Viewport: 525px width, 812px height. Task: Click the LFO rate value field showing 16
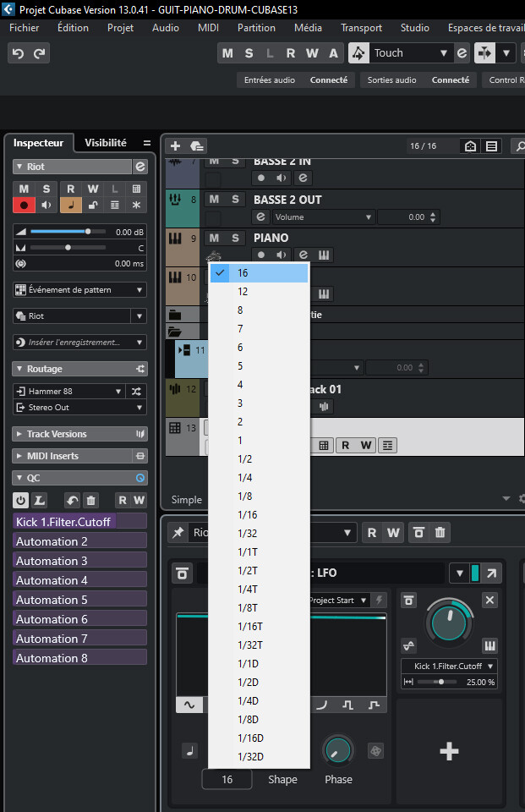point(227,779)
